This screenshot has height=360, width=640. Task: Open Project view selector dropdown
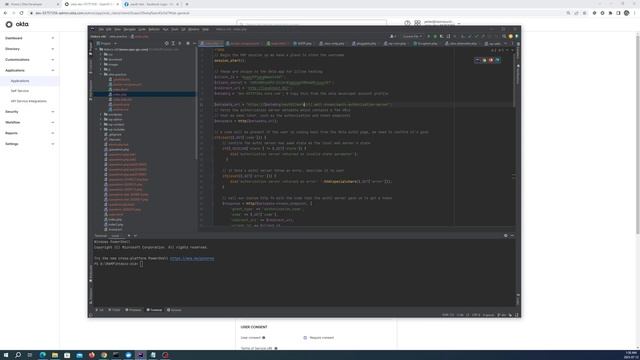107,43
